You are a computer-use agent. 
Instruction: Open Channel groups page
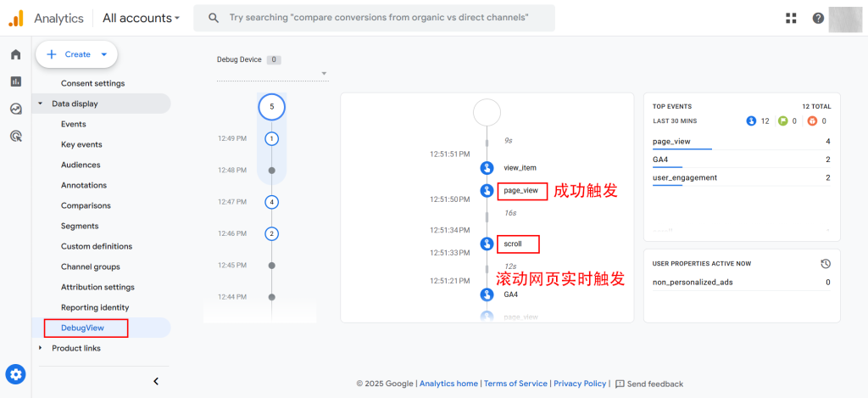tap(90, 266)
